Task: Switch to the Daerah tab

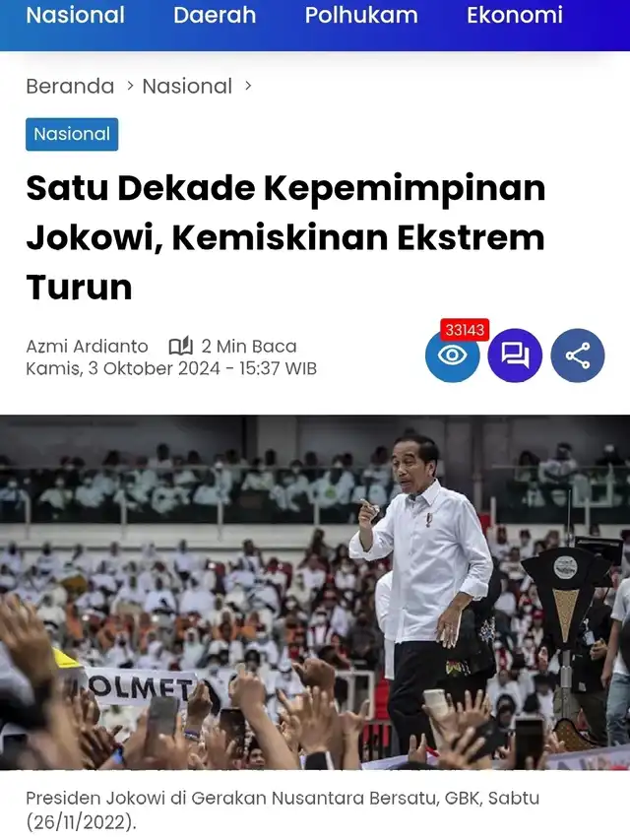Action: [215, 15]
